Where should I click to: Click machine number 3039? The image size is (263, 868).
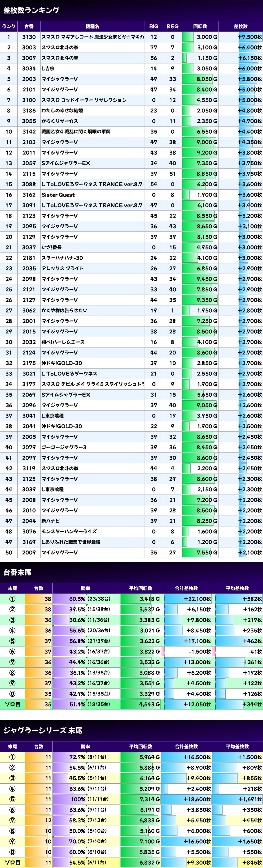click(29, 489)
